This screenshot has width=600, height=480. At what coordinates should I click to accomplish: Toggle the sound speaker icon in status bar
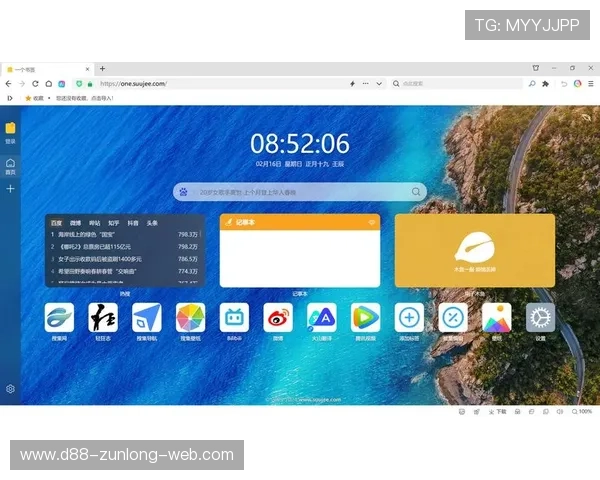pos(560,411)
